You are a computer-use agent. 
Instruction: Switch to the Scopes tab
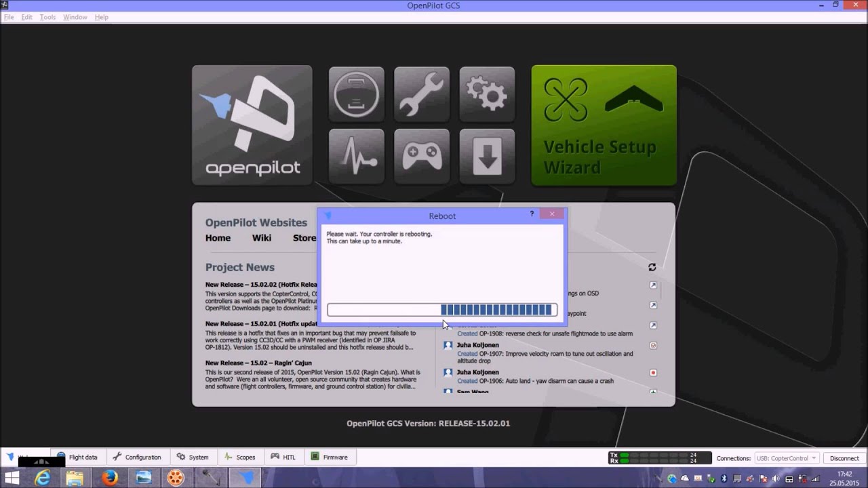tap(240, 457)
